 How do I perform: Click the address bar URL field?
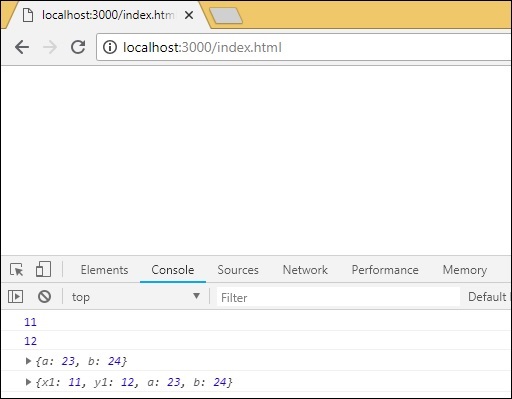[303, 47]
